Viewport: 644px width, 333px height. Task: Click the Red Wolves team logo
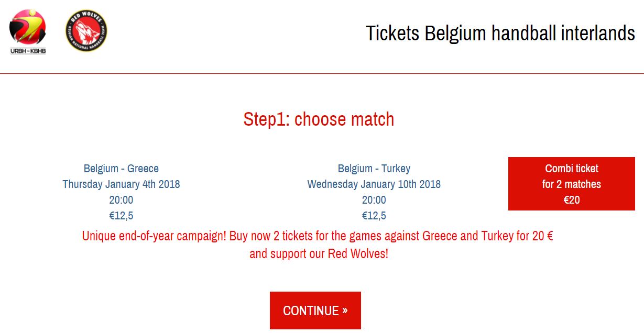click(x=86, y=31)
